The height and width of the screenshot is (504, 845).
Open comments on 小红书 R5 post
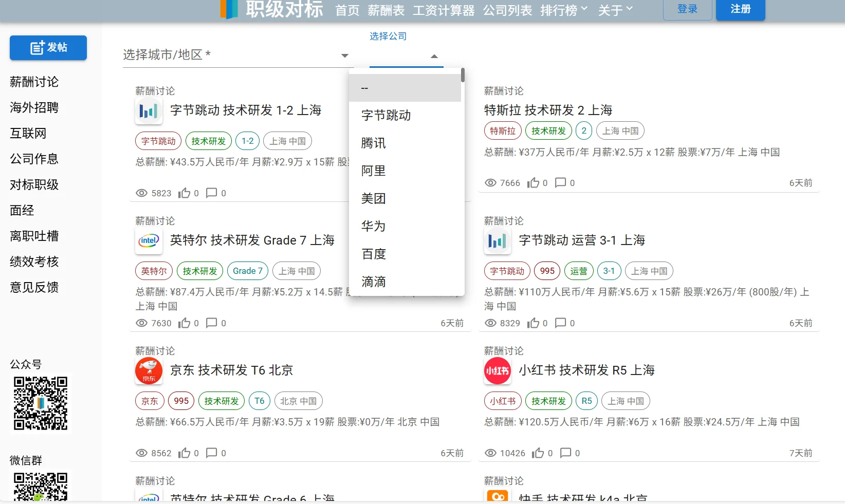pyautogui.click(x=565, y=453)
